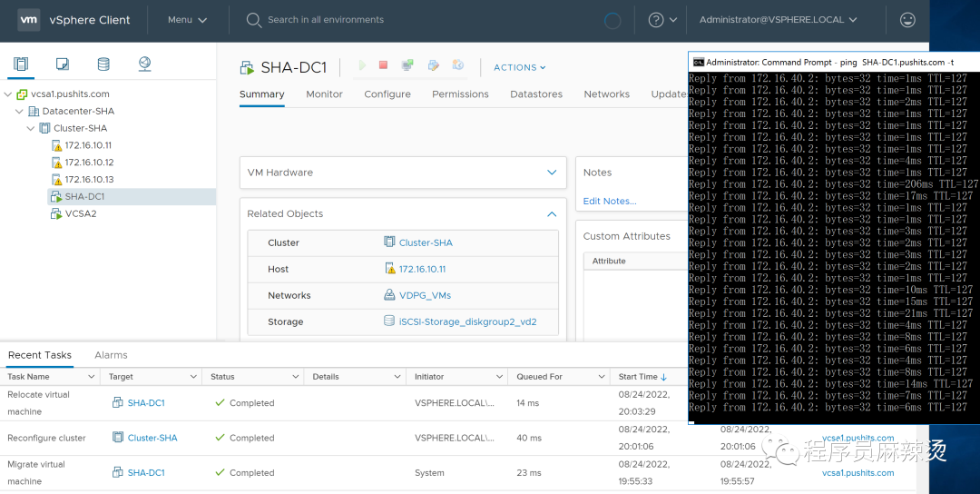Open the Networking inventory view
This screenshot has width=980, height=494.
tap(144, 64)
